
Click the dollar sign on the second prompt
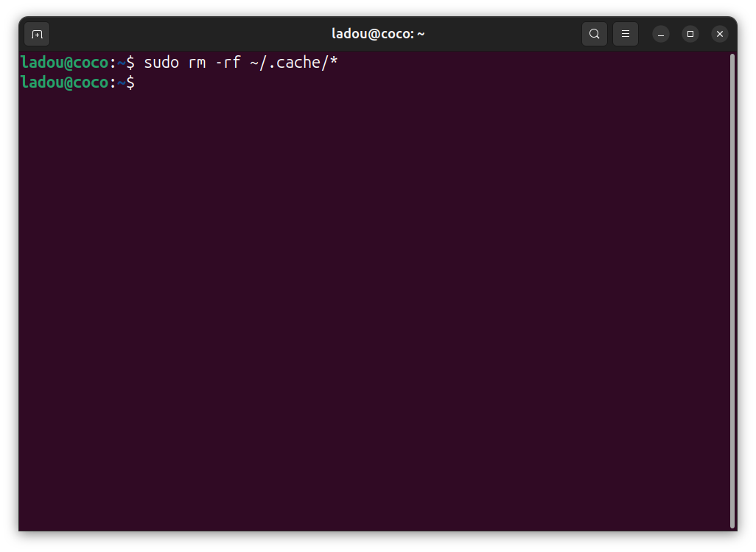click(x=130, y=83)
